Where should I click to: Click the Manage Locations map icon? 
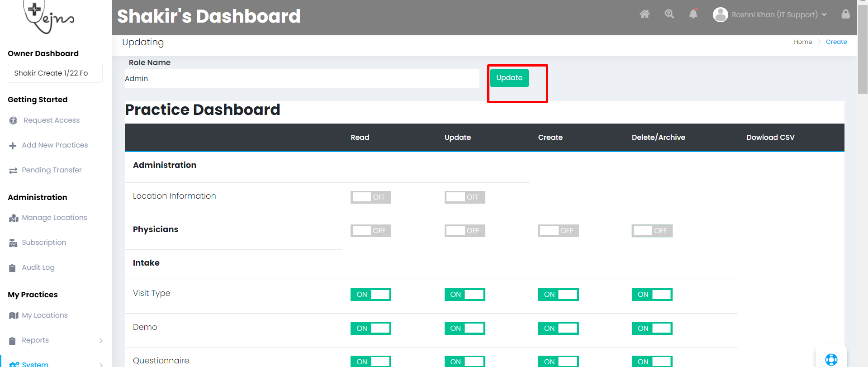tap(13, 218)
